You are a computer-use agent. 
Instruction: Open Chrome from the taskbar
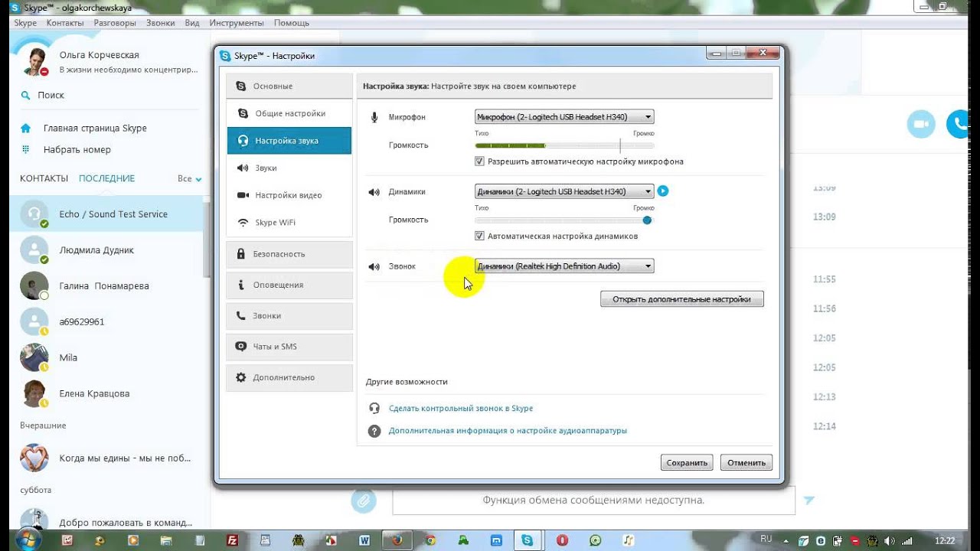(430, 540)
